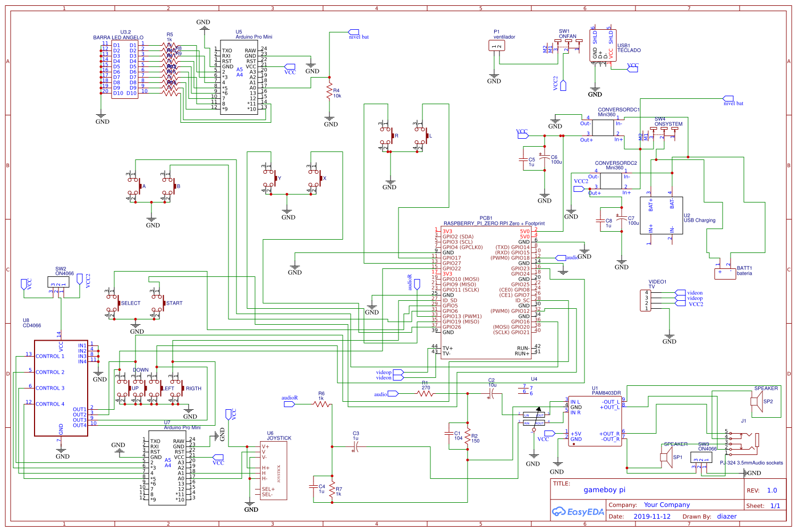Toggle the ON4066 switch SW2
Viewport: 797px width, 532px height.
[58, 282]
